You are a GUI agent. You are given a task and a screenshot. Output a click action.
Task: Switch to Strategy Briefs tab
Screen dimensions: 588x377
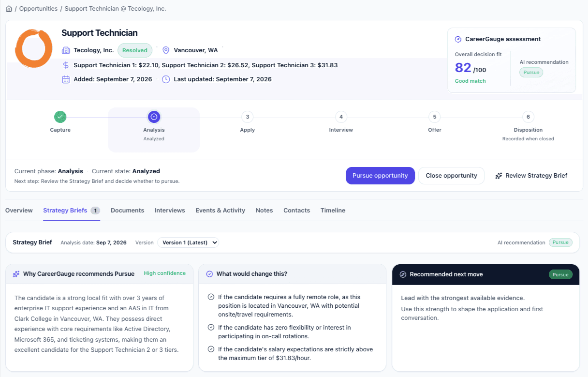(72, 211)
